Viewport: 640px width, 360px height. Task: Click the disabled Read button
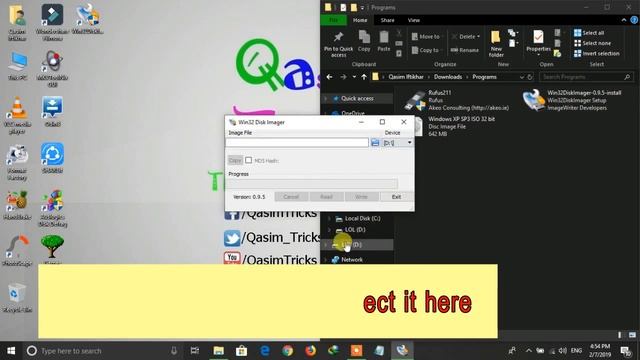point(326,197)
